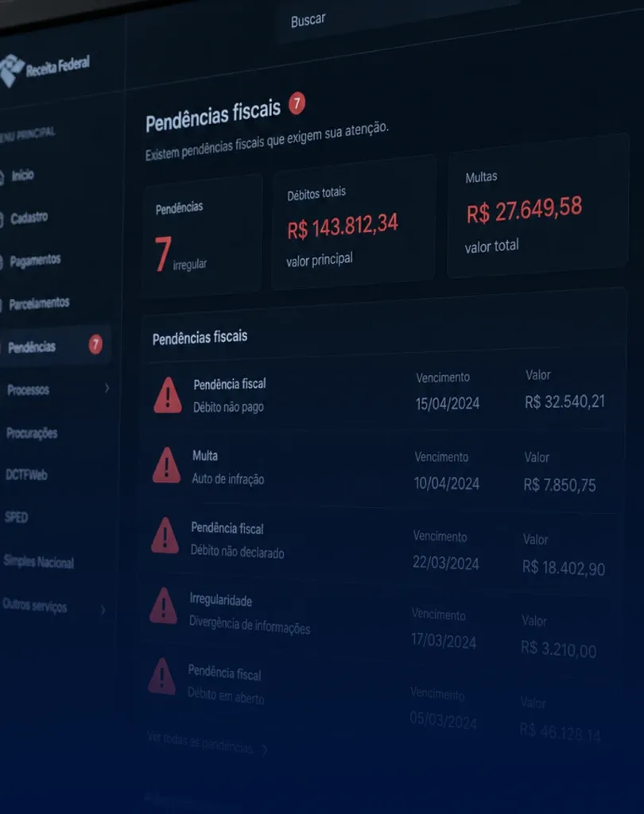Click warning icon for Multa Auto de infração
The image size is (644, 814).
167,465
